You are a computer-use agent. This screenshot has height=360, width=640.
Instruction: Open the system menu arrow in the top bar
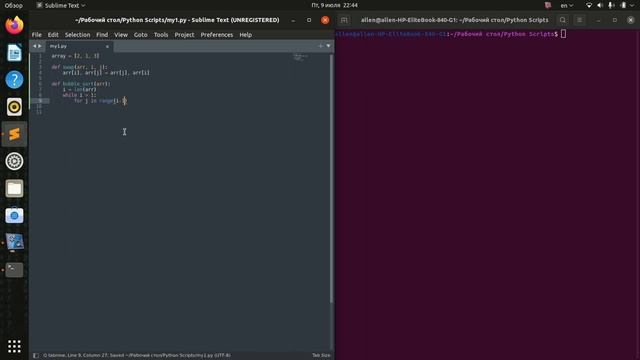[x=633, y=5]
